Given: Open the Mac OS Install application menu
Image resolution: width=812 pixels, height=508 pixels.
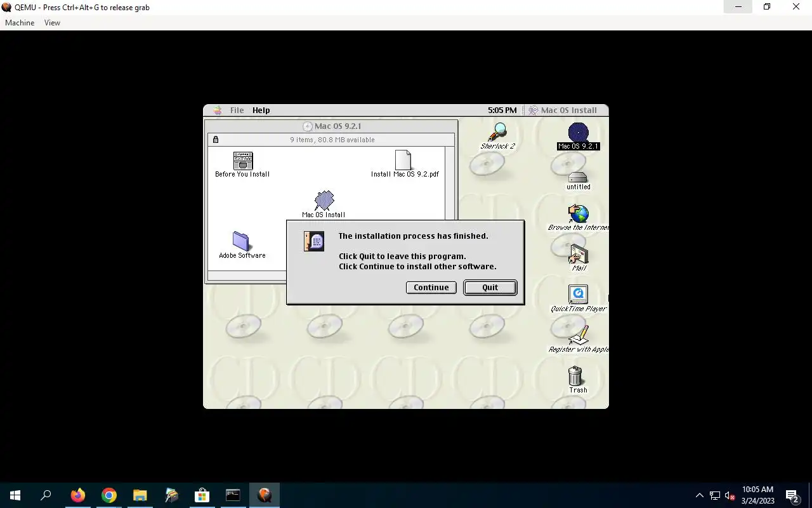Looking at the screenshot, I should pos(563,110).
